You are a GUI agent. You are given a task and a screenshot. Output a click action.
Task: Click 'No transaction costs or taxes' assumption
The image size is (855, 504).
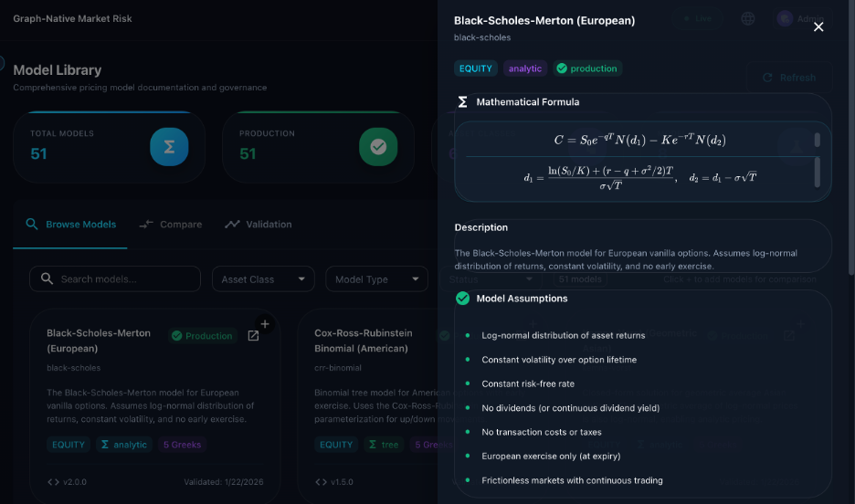click(542, 432)
